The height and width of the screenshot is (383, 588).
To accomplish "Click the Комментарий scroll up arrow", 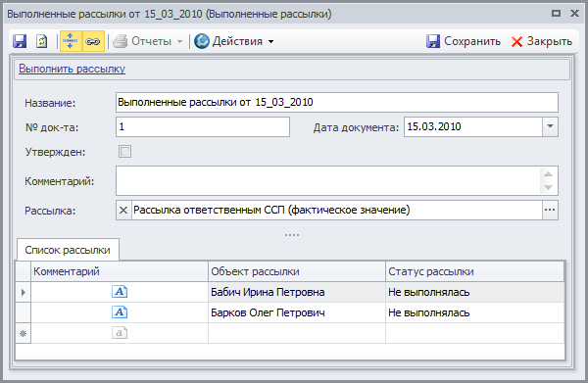I will (548, 174).
